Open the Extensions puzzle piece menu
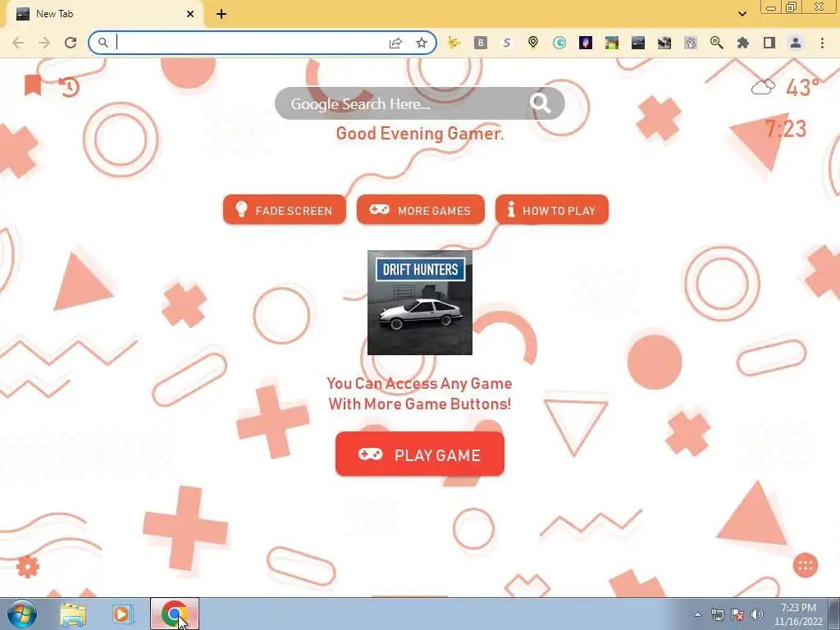840x630 pixels. pos(743,43)
